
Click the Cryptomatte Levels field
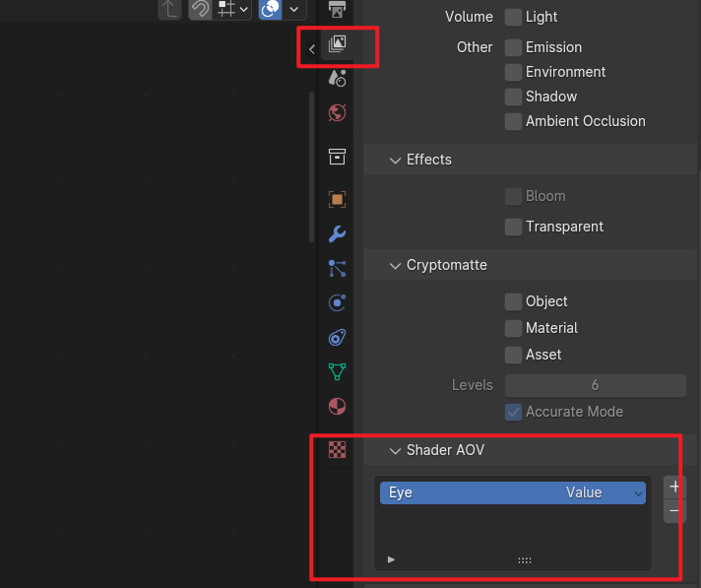pyautogui.click(x=595, y=385)
